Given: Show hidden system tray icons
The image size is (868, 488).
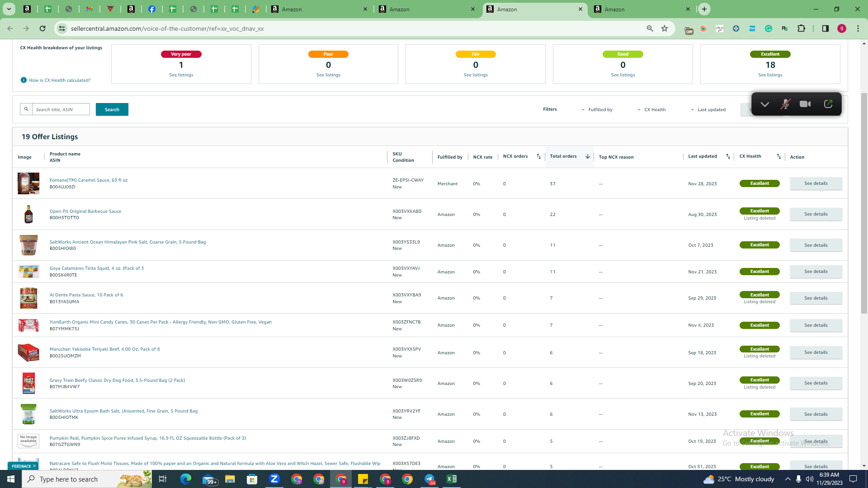Looking at the screenshot, I should (x=788, y=479).
